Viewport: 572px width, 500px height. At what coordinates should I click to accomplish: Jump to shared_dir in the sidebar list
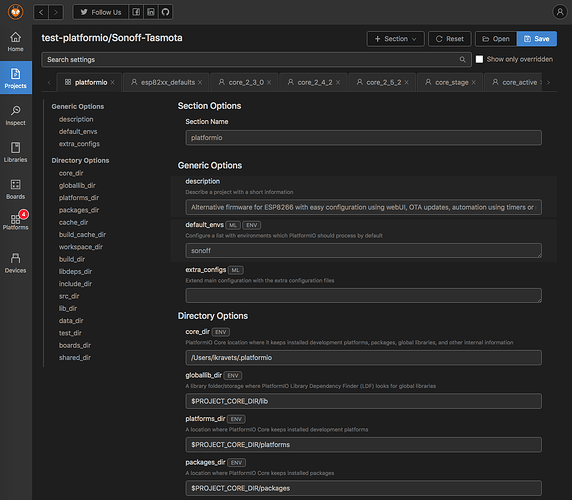(75, 357)
